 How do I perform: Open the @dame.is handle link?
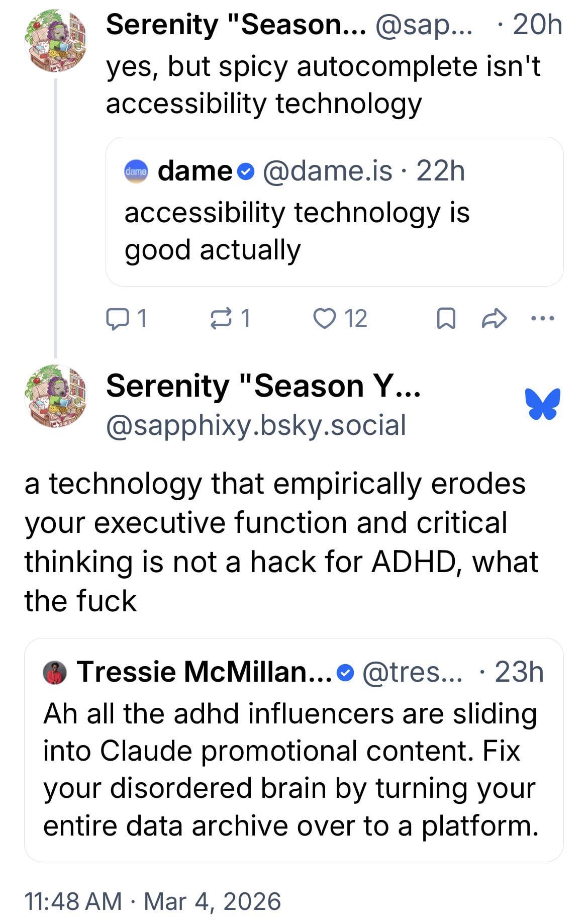327,171
